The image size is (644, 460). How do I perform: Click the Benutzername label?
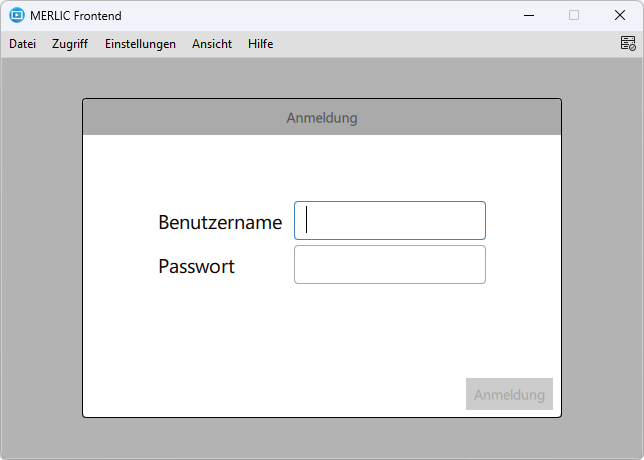pos(220,222)
